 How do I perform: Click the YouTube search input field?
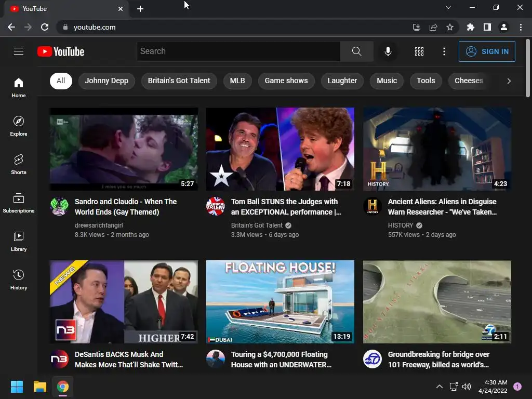[x=238, y=51]
